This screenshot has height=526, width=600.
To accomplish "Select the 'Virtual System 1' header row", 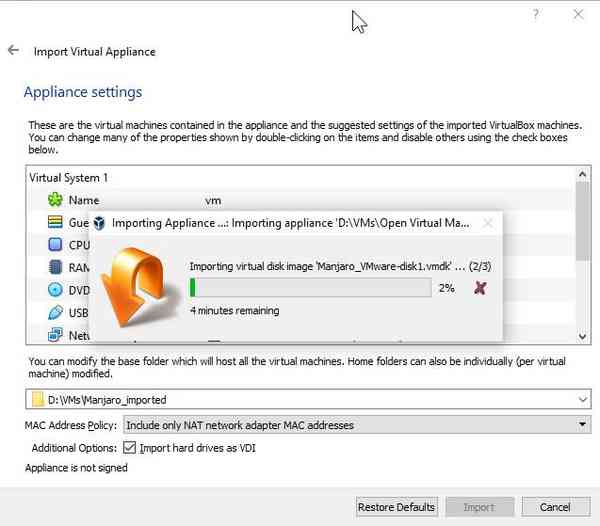I will pos(301,178).
